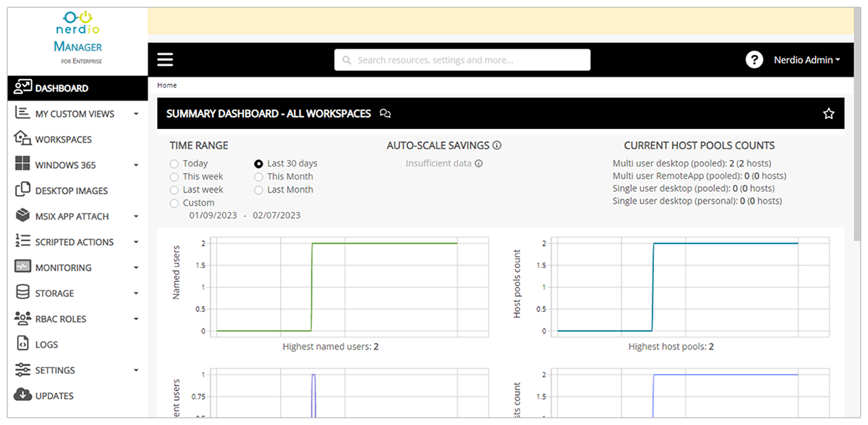Expand the My Custom Views menu
The width and height of the screenshot is (868, 425).
136,114
